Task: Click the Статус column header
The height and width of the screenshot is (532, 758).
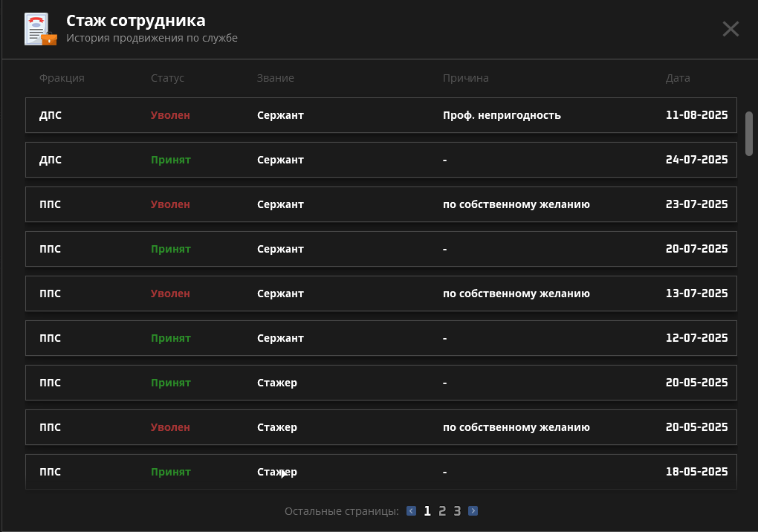Action: 167,78
